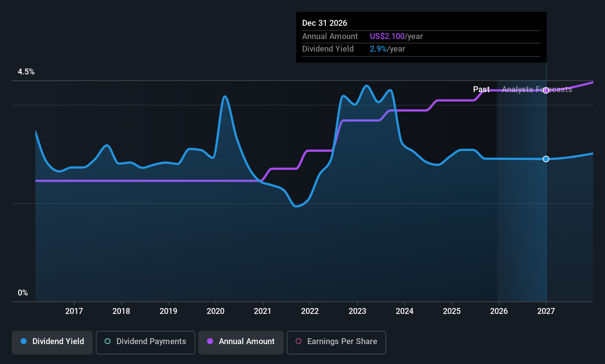Image resolution: width=605 pixels, height=364 pixels.
Task: Click the 2023 x-axis year label
Action: click(357, 311)
